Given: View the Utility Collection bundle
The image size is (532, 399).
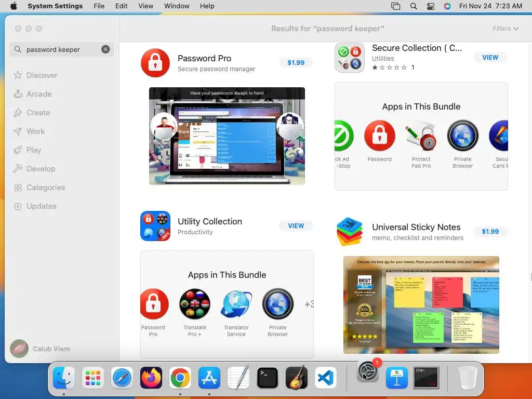Looking at the screenshot, I should pyautogui.click(x=296, y=226).
